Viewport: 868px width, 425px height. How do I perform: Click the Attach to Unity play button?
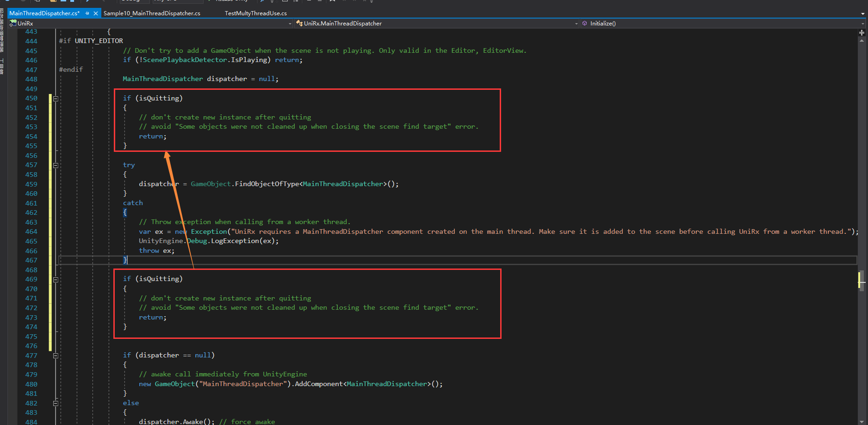209,1
